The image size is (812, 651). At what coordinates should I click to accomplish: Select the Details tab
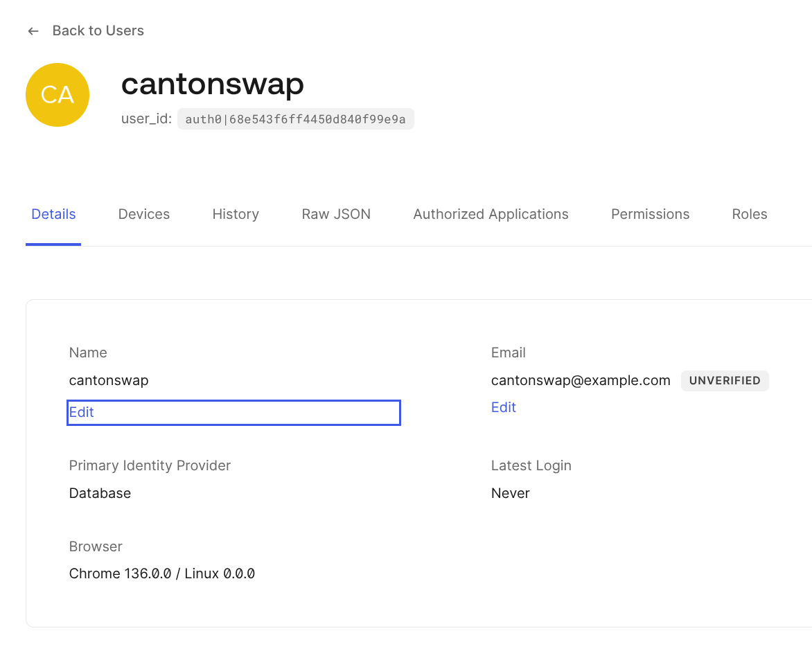[53, 215]
